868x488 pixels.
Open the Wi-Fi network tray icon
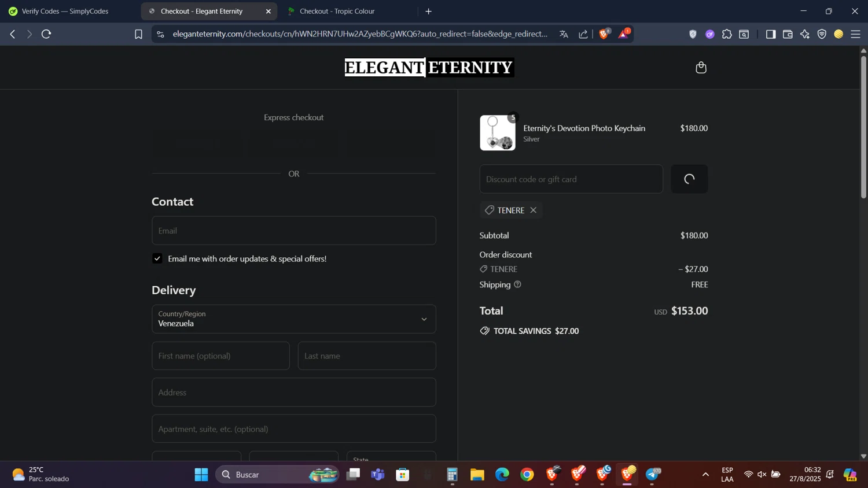[748, 475]
